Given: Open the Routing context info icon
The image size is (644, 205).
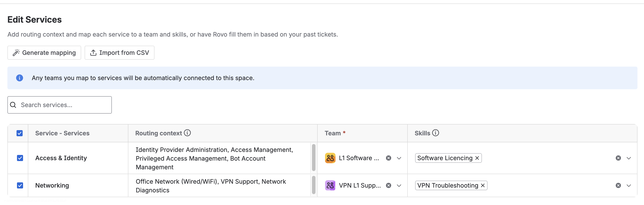Looking at the screenshot, I should (187, 133).
